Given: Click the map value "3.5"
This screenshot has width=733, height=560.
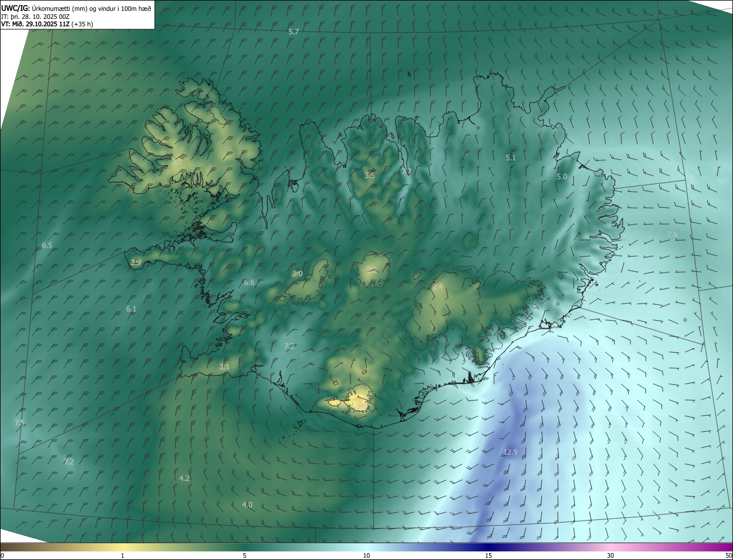Looking at the screenshot, I should [x=369, y=175].
